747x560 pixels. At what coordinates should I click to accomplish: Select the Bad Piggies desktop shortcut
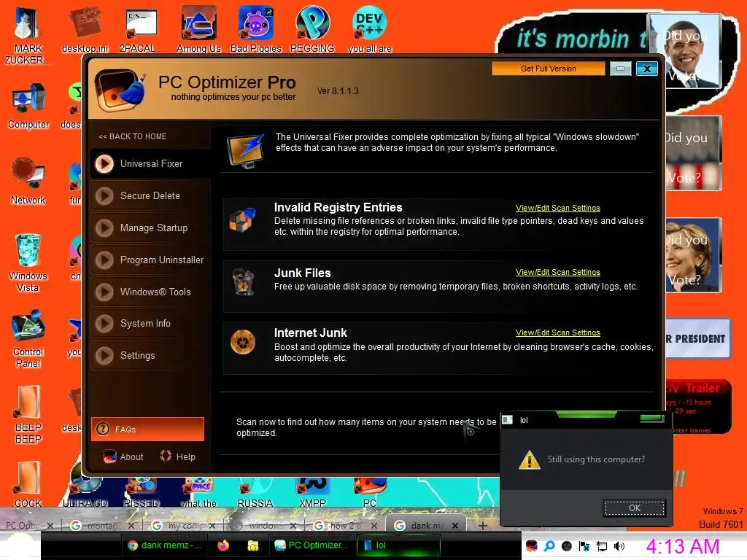coord(256,28)
